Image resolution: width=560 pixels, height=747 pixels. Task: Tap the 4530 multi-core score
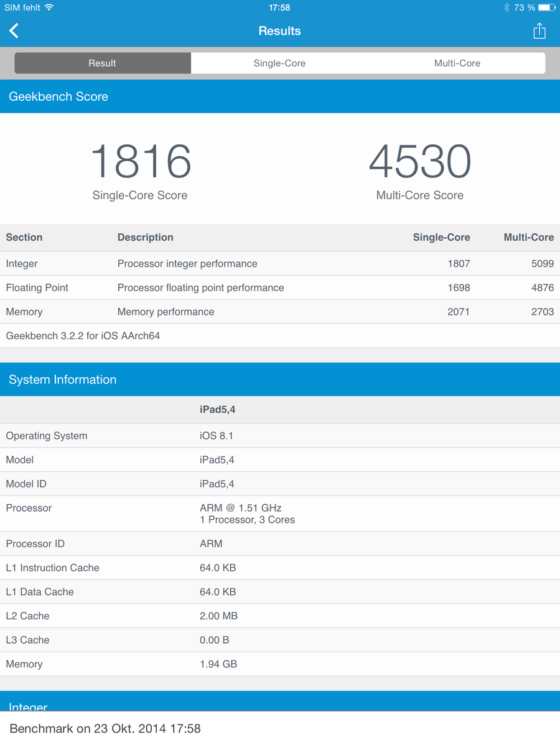click(x=420, y=161)
